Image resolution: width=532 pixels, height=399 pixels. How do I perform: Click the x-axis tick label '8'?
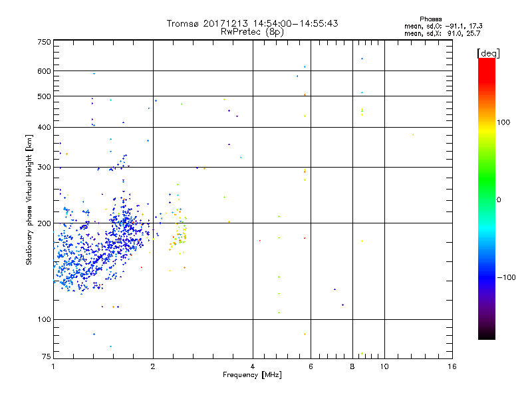click(x=352, y=366)
